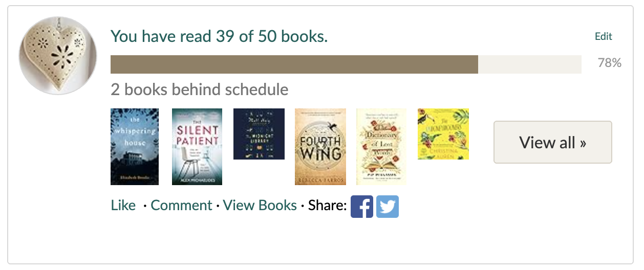Image resolution: width=644 pixels, height=270 pixels.
Task: Click the 78% progress label
Action: pos(609,63)
